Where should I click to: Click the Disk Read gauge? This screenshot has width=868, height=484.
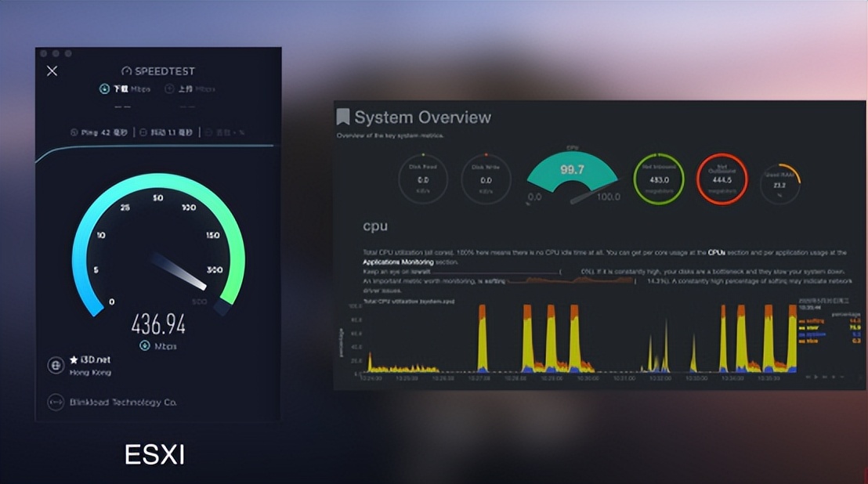click(x=423, y=179)
